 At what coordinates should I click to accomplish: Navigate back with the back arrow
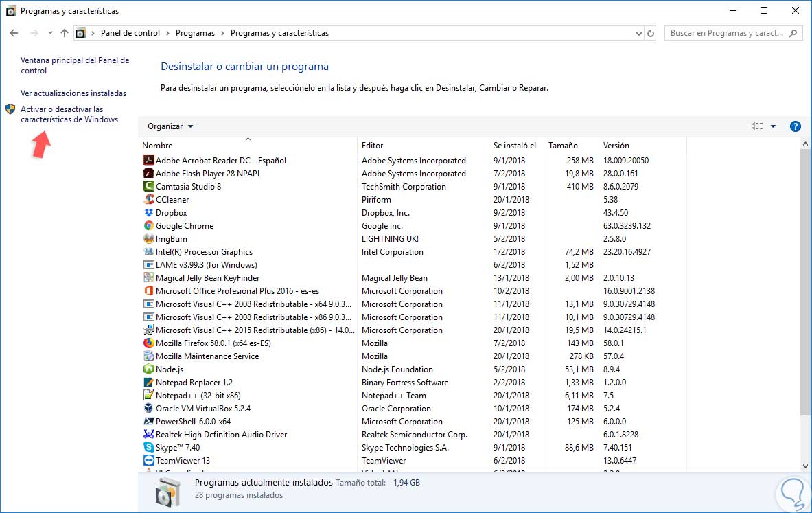tap(14, 33)
